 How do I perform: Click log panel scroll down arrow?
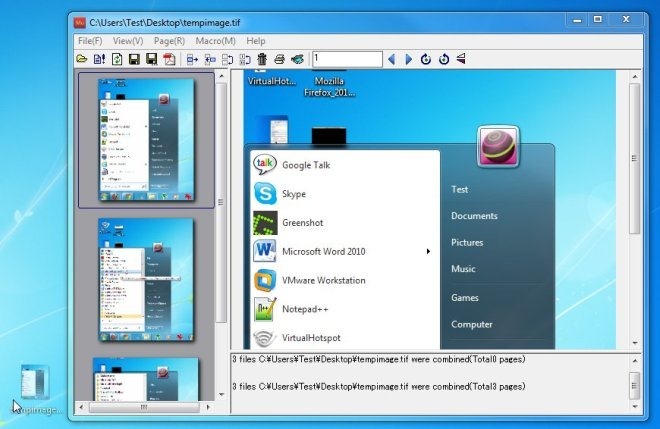(x=635, y=407)
